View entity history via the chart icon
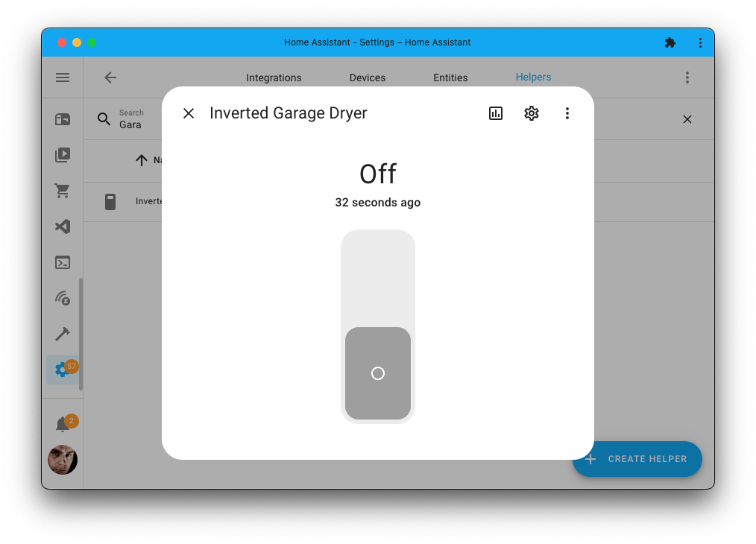This screenshot has height=544, width=756. coord(495,113)
